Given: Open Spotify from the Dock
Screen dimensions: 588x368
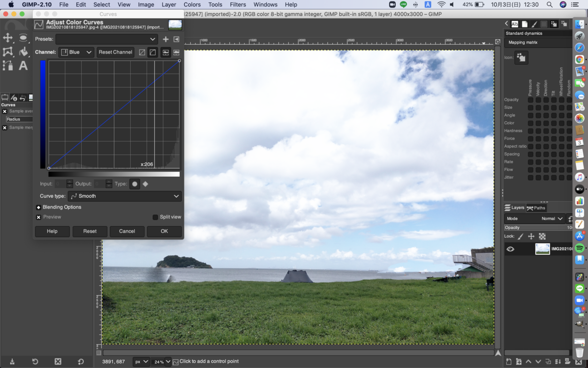Looking at the screenshot, I should click(580, 248).
